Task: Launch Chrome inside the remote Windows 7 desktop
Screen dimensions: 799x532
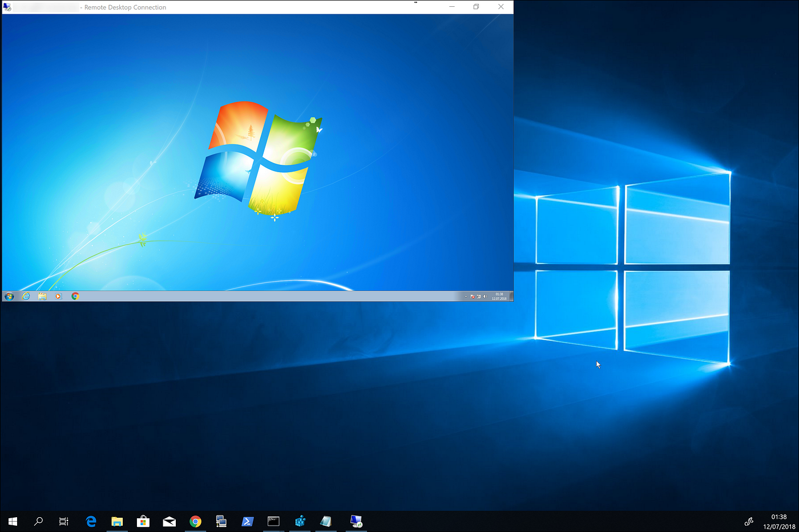Action: click(x=75, y=296)
